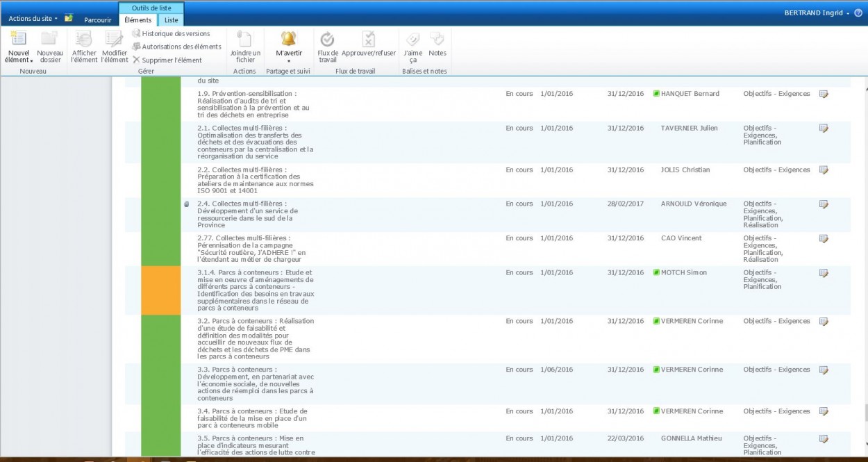Expand the Nouvel élément dropdown arrow
This screenshot has height=462, width=868.
point(32,60)
